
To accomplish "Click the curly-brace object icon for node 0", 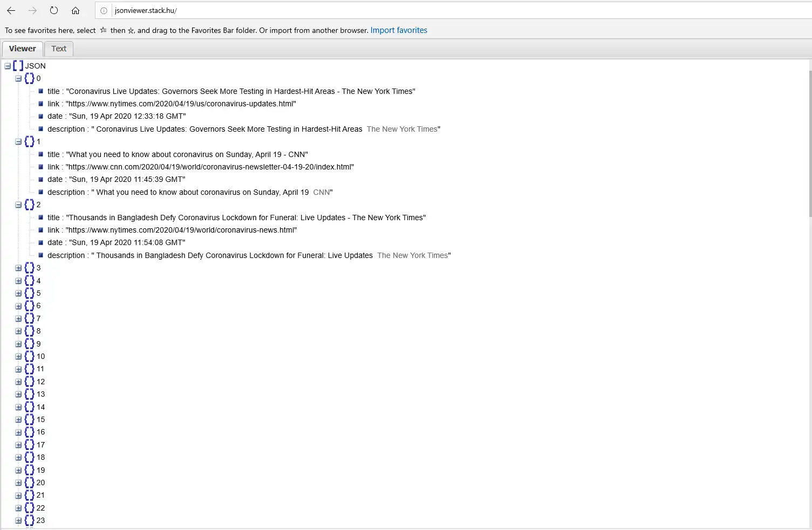I will (29, 78).
